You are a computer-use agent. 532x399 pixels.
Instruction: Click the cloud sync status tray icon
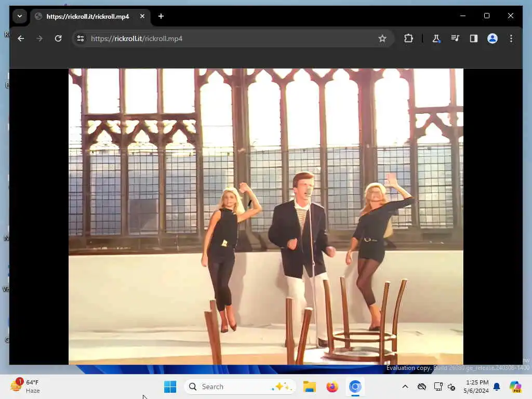click(422, 387)
